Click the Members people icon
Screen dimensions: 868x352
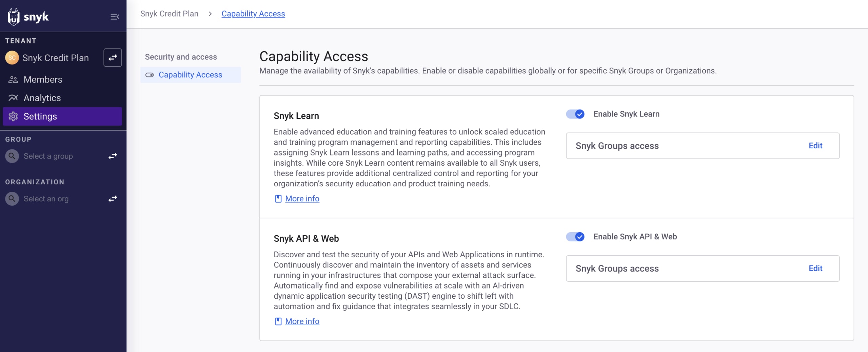[13, 80]
